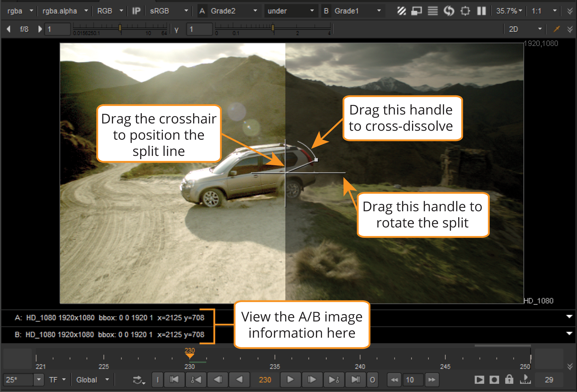Click the loop playback mode icon
This screenshot has width=577, height=392.
[138, 380]
